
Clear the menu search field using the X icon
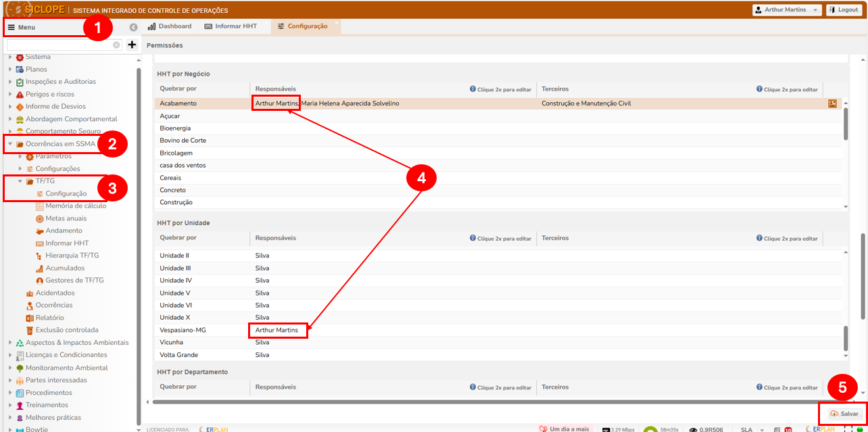(116, 45)
